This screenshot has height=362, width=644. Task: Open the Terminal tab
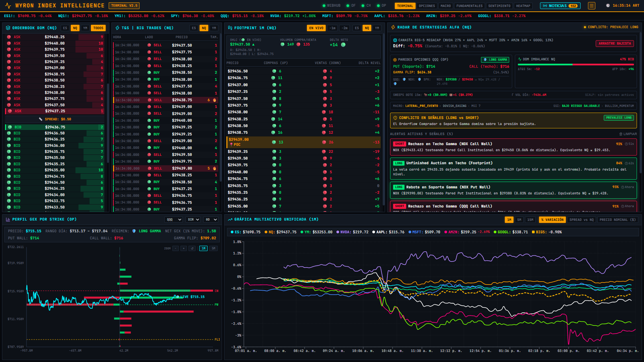[x=405, y=6]
